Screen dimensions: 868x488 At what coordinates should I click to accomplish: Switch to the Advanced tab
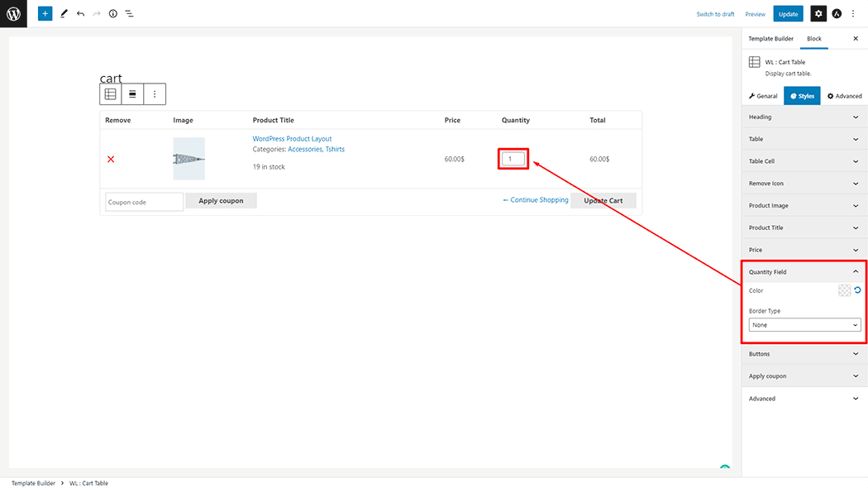(x=844, y=96)
